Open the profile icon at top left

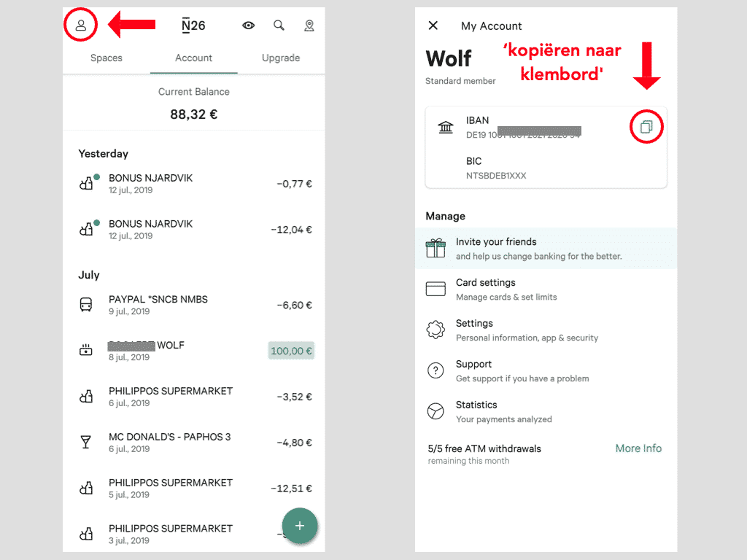[x=80, y=26]
